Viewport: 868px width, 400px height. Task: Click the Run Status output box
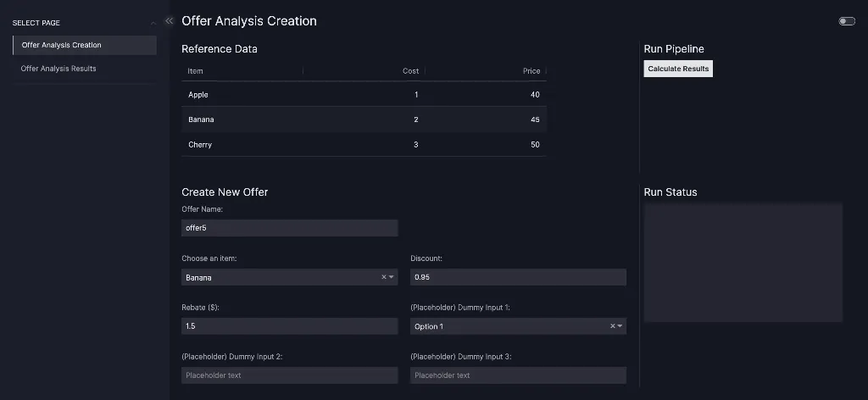click(x=743, y=262)
